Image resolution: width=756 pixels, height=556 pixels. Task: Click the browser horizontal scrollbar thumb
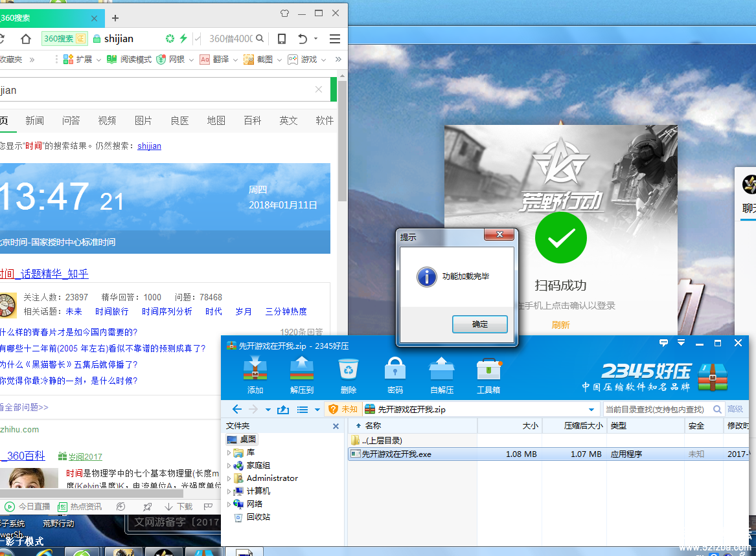tap(91, 494)
